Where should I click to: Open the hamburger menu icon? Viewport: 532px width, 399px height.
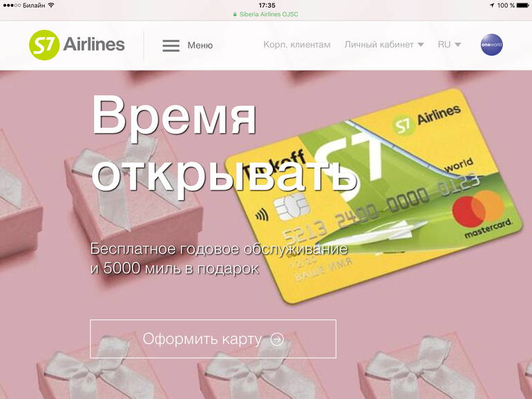(x=171, y=46)
